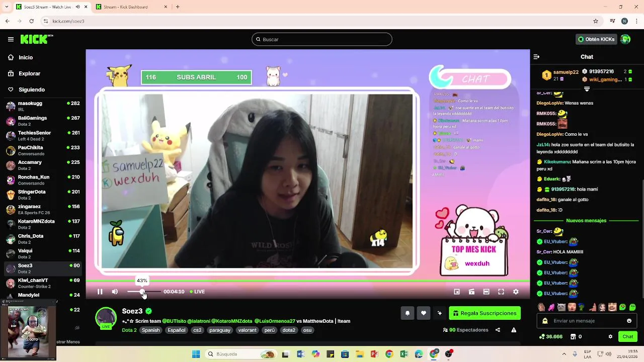
Task: Open zingaraez channel in sidebar
Action: pos(43,209)
